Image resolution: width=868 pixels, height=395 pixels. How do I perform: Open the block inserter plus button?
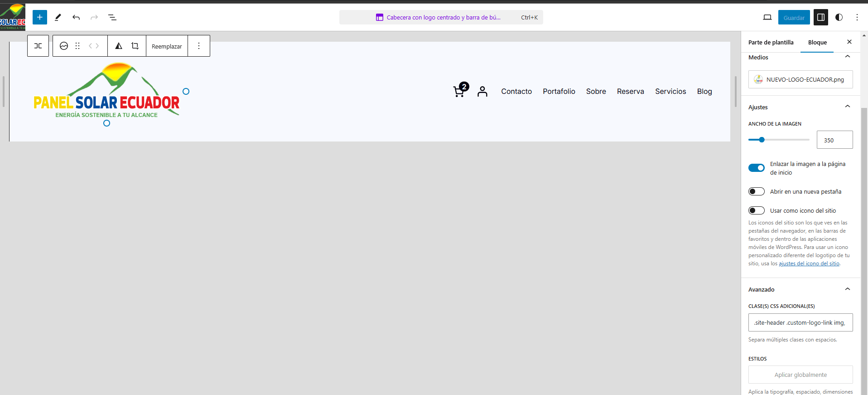(40, 17)
